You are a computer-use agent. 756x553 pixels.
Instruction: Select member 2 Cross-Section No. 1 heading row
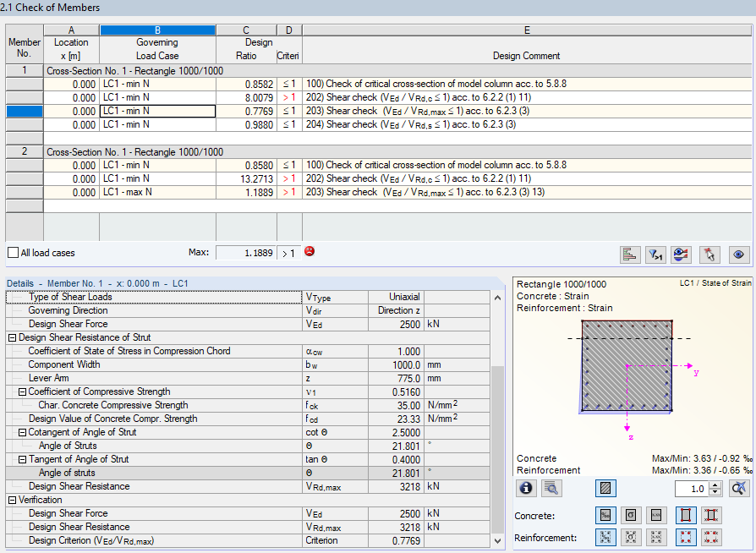coord(397,152)
